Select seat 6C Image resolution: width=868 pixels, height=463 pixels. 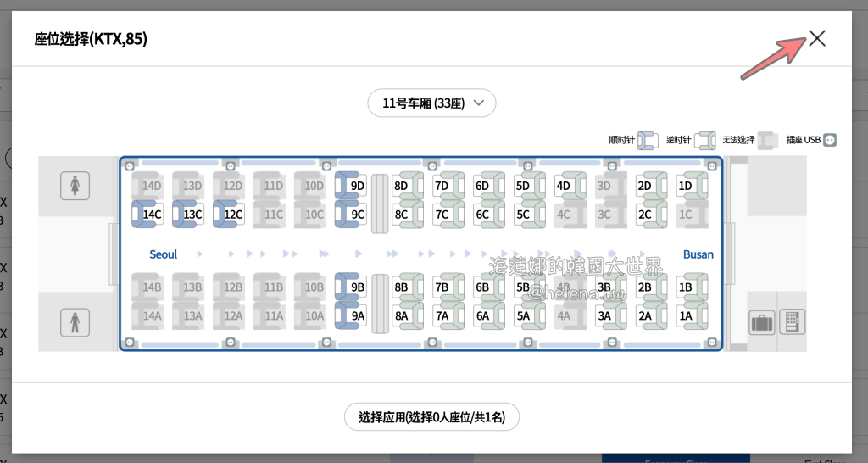tap(489, 215)
